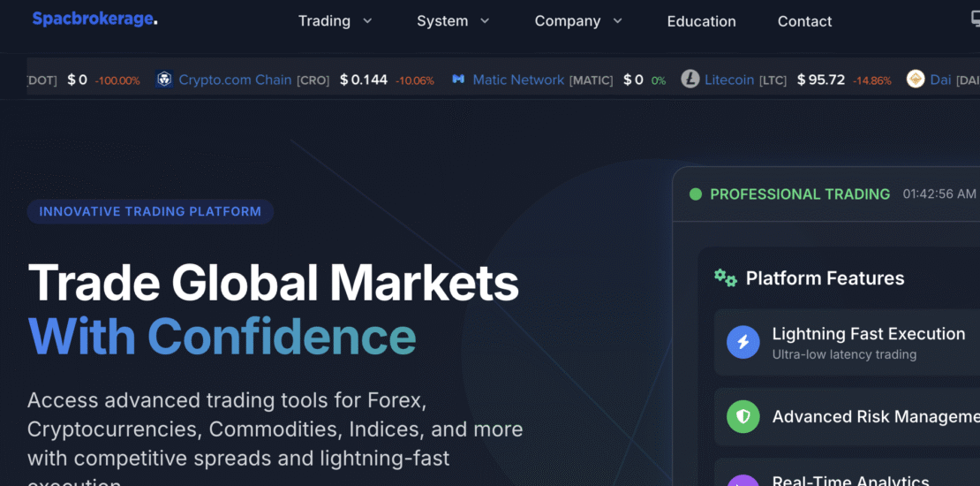Expand the Trading dropdown menu
The width and height of the screenshot is (980, 486).
[x=335, y=21]
